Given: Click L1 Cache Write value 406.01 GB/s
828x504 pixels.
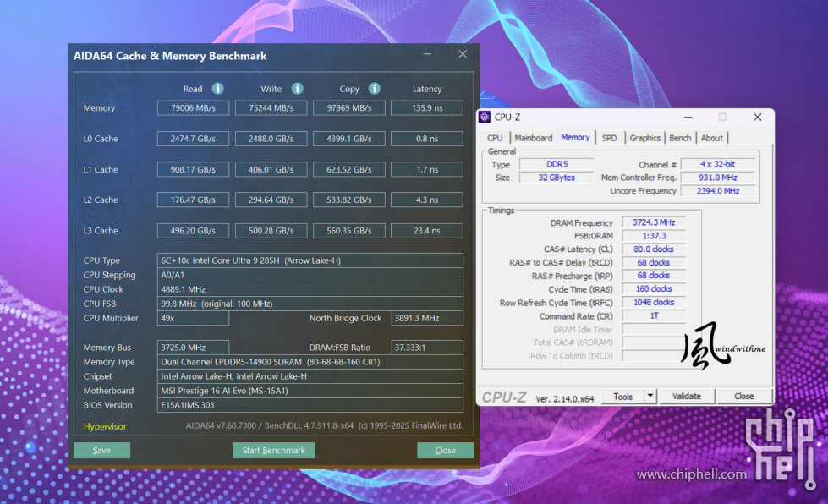Looking at the screenshot, I should click(271, 169).
